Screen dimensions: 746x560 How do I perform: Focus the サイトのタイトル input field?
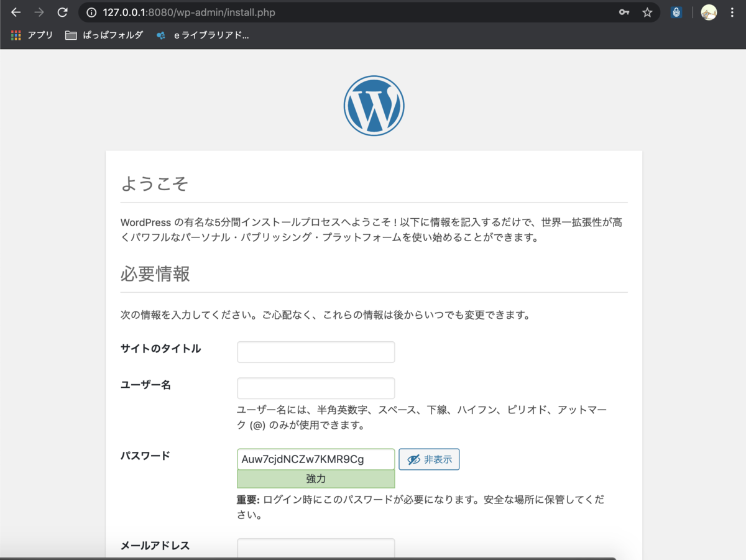click(316, 352)
